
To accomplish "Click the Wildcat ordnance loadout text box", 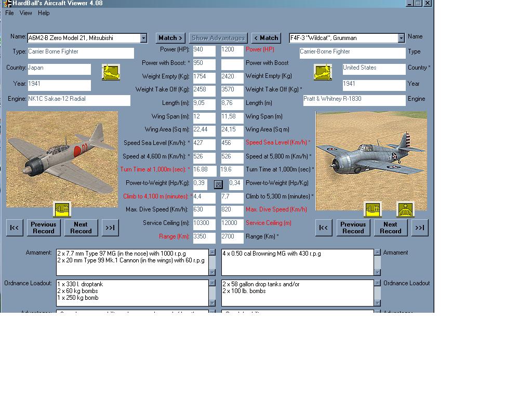I will click(298, 293).
